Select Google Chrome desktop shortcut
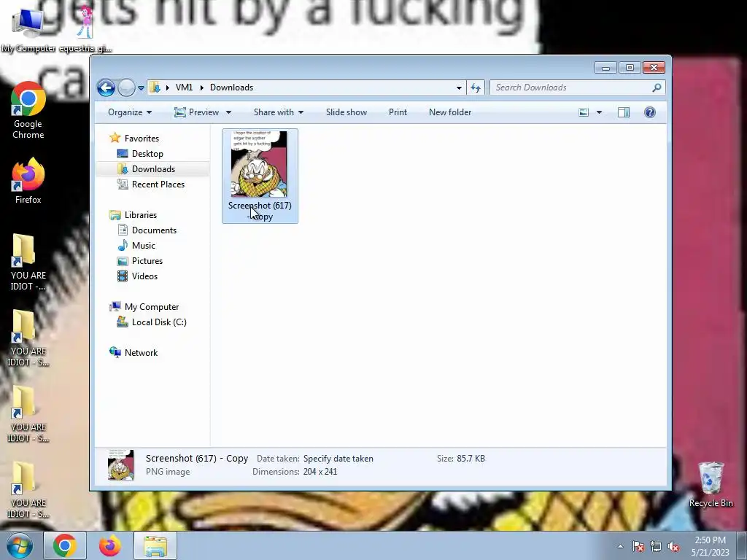Screen dimensions: 747x560 pos(28,111)
